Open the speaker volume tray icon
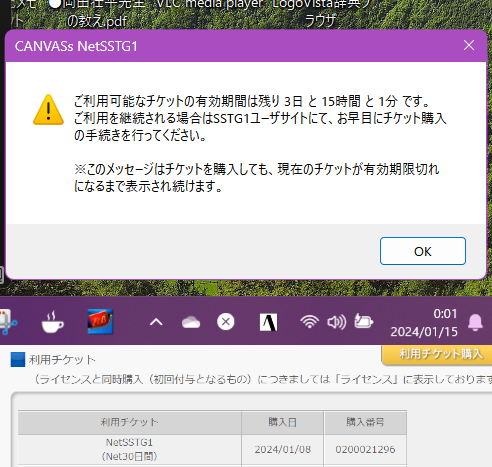Viewport: 492px width, 467px height. (x=336, y=322)
